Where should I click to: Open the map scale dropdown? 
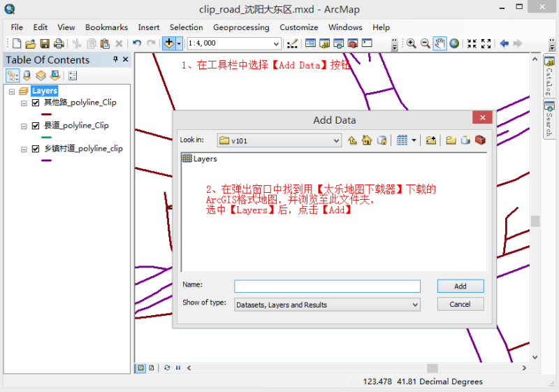click(276, 44)
